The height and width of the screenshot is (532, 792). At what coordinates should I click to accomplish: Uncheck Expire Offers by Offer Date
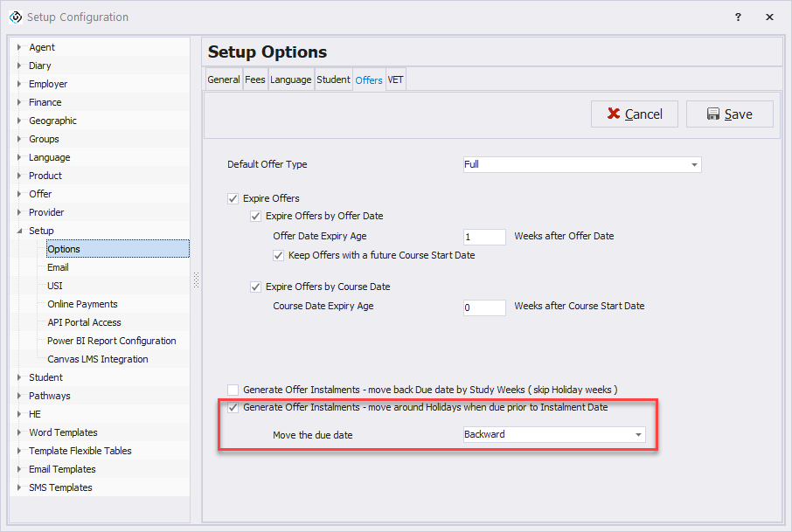[x=256, y=216]
